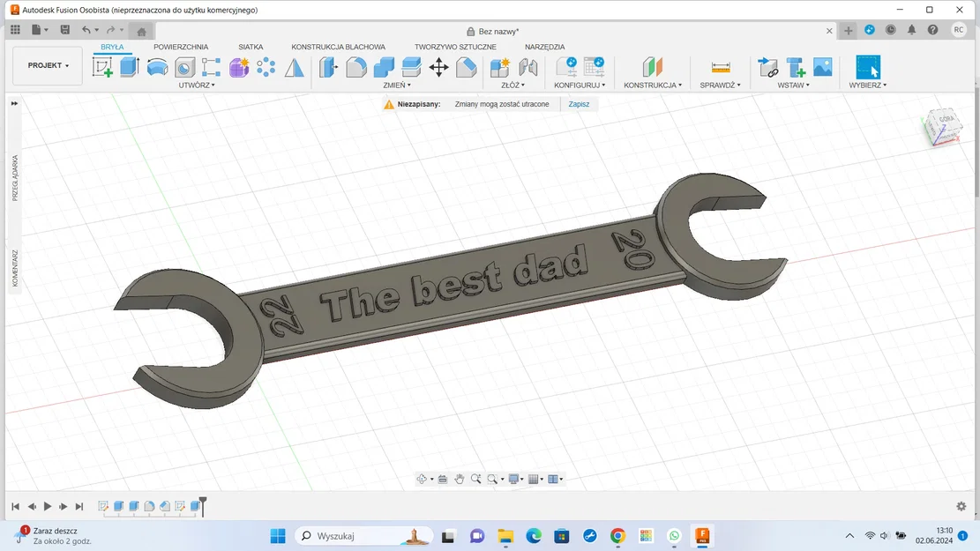Switch to the BRYŁA tab

[x=112, y=47]
